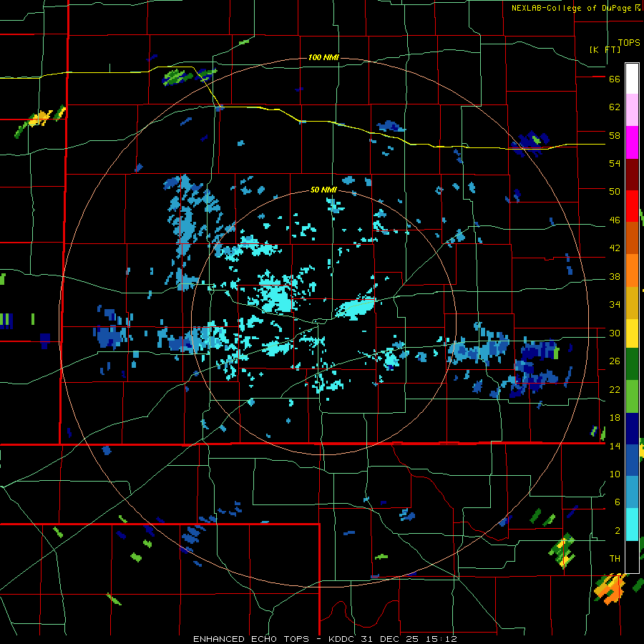This screenshot has height=644, width=644.
Task: Pick the magenta legend swatch
Action: click(632, 142)
